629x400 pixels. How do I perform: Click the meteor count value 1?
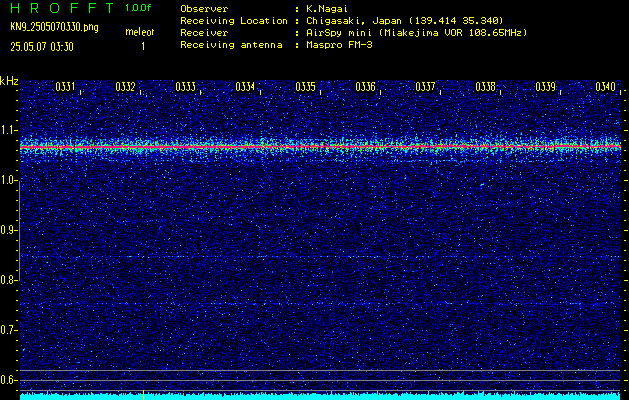tap(143, 47)
